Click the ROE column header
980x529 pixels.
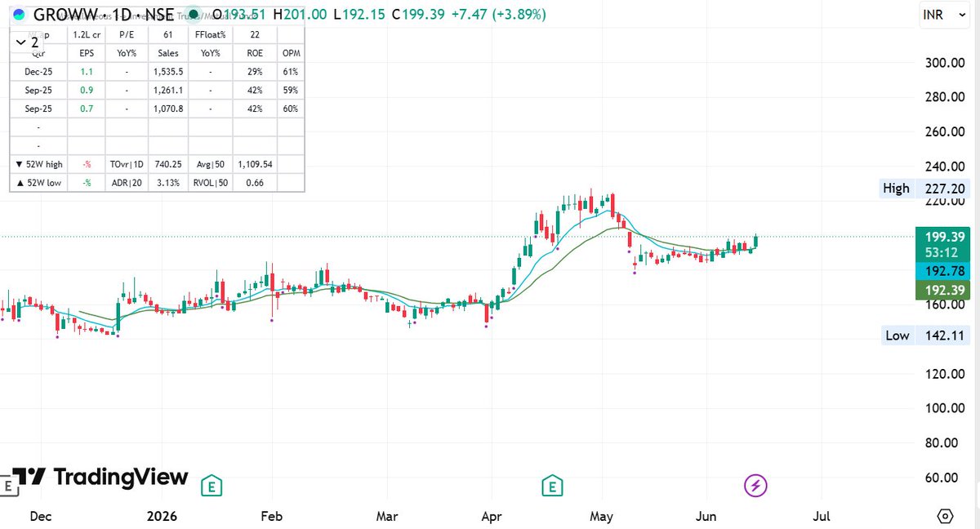click(255, 53)
